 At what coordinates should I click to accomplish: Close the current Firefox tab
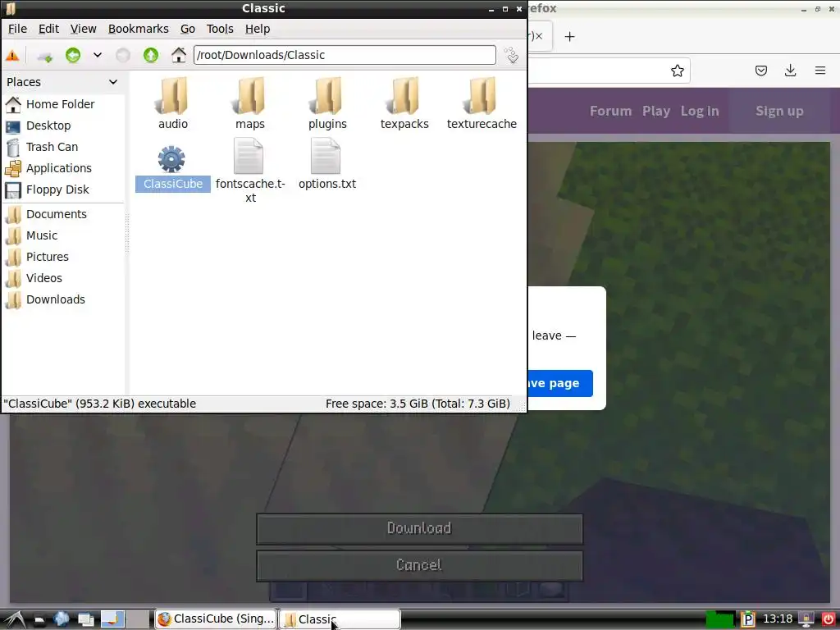tap(539, 36)
